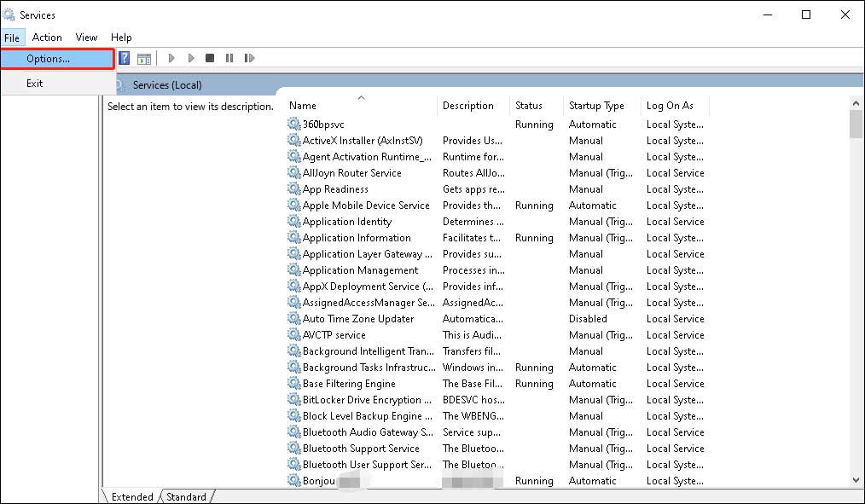Open the Action menu
Viewport: 865px width, 504px height.
click(47, 38)
